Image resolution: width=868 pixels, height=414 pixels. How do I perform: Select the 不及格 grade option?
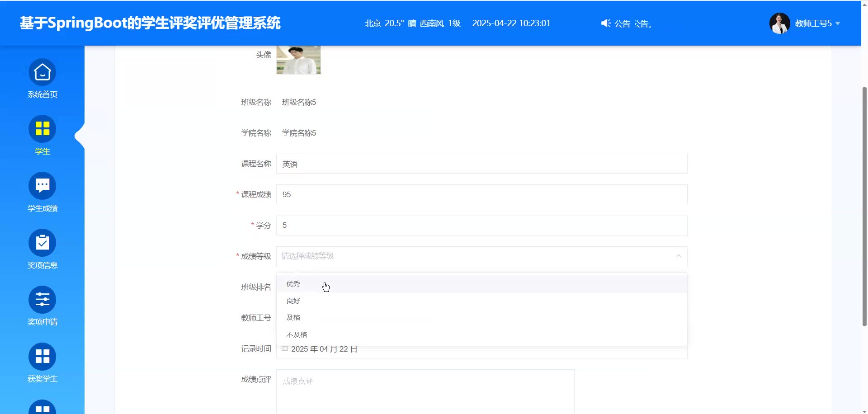pos(297,334)
